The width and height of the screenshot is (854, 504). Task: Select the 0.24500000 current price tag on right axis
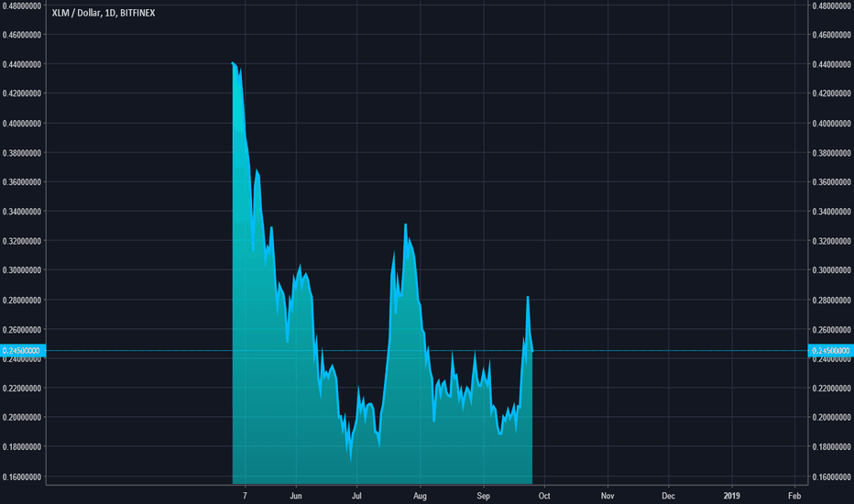click(831, 350)
